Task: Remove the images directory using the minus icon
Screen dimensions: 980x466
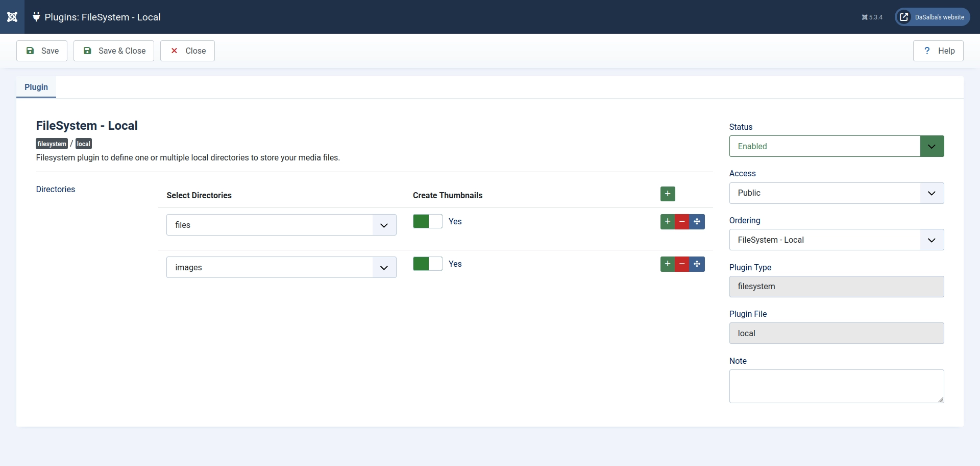Action: pyautogui.click(x=682, y=264)
